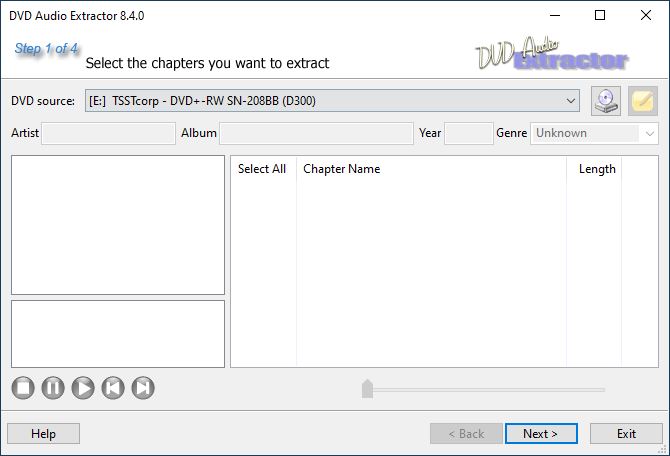Start playback with the Play button
Image resolution: width=670 pixels, height=456 pixels.
coord(83,388)
